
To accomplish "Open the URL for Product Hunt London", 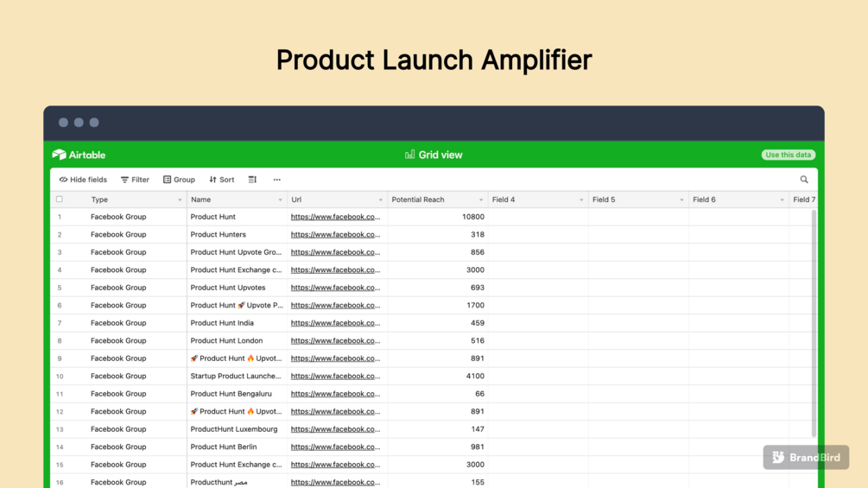I will 335,341.
